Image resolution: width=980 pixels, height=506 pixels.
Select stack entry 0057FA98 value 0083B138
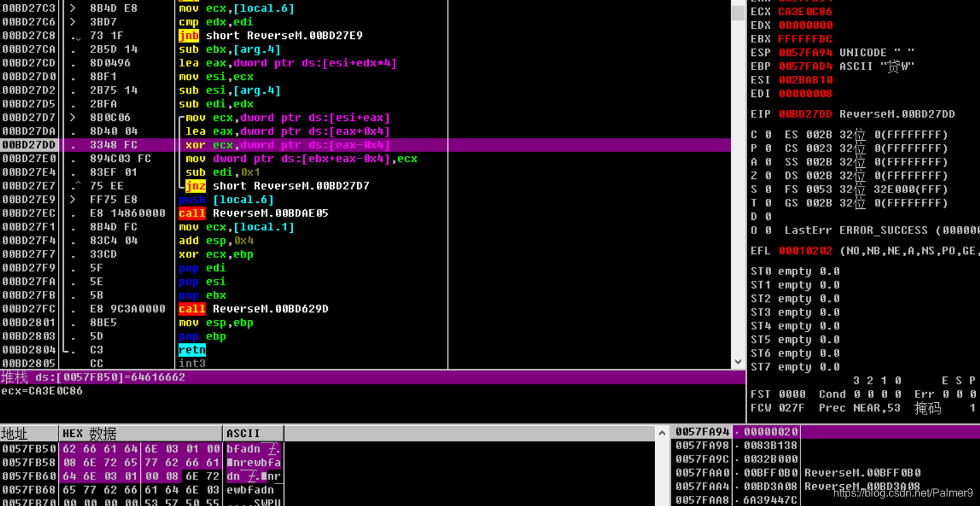point(770,445)
